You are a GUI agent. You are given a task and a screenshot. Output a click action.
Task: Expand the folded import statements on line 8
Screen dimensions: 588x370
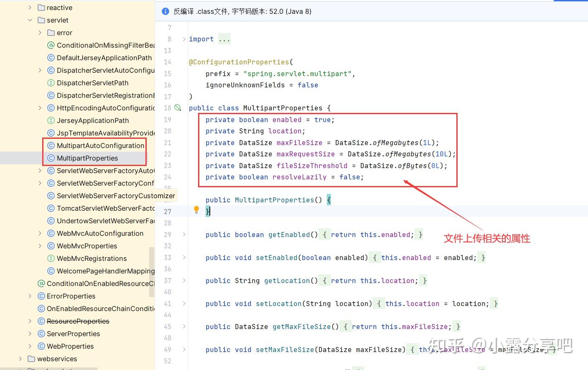(x=184, y=38)
